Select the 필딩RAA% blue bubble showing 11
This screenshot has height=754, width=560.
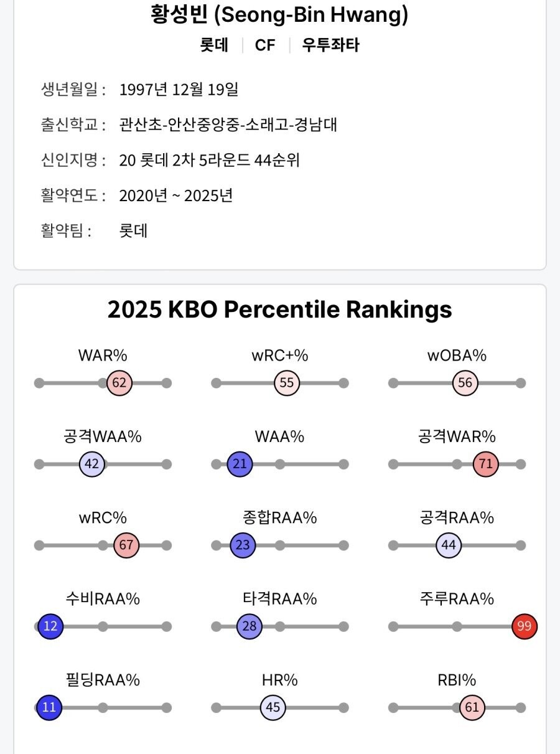point(49,708)
